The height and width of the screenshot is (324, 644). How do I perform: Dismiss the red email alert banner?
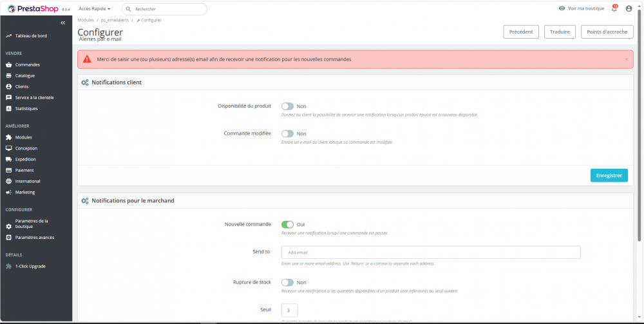point(626,59)
